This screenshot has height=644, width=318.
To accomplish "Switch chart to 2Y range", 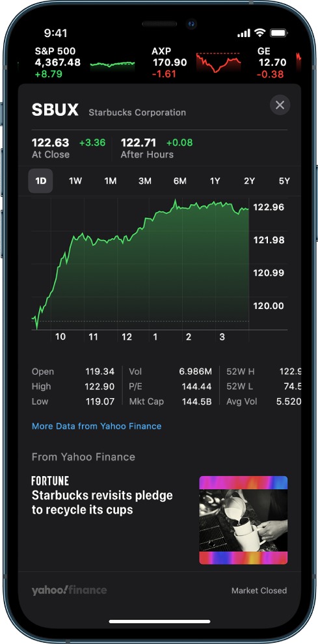I will click(x=249, y=181).
